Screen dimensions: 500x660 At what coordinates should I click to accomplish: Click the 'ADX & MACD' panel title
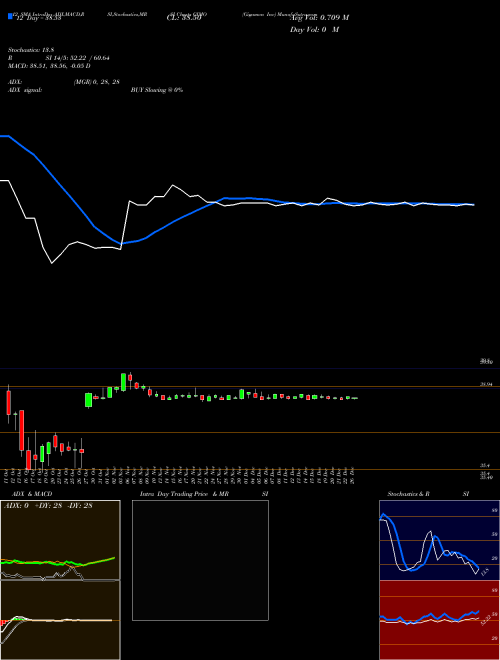click(32, 494)
